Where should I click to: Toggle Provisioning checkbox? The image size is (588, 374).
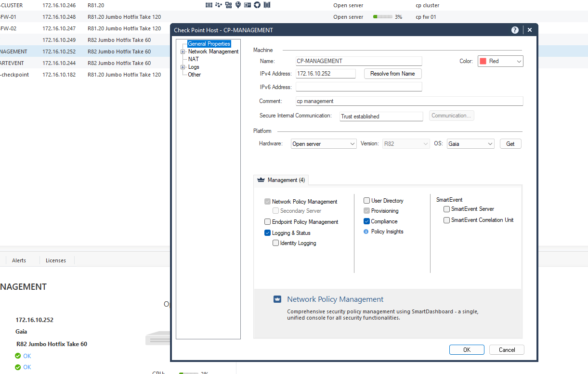point(366,211)
